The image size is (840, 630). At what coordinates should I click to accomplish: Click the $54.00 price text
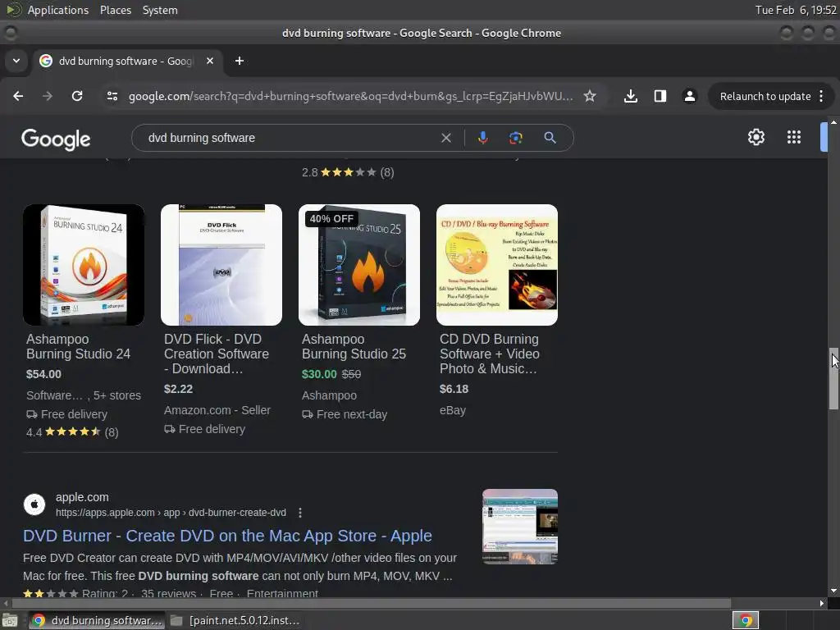(43, 374)
